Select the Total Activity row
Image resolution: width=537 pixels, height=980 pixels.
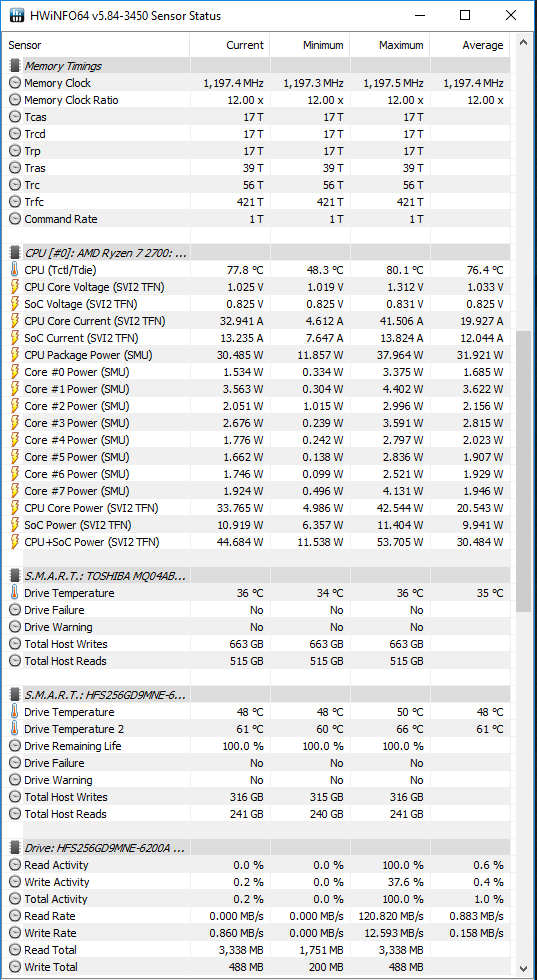[257, 899]
